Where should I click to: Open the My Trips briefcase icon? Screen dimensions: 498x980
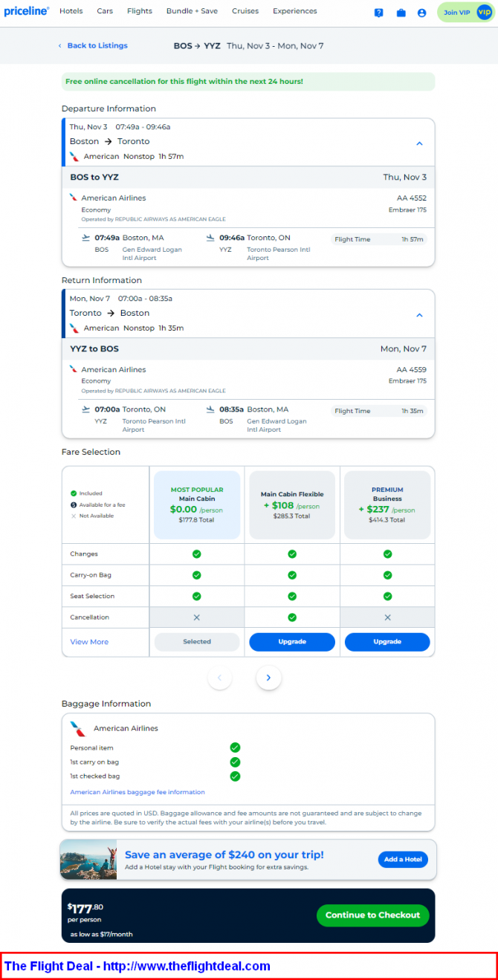pyautogui.click(x=401, y=13)
